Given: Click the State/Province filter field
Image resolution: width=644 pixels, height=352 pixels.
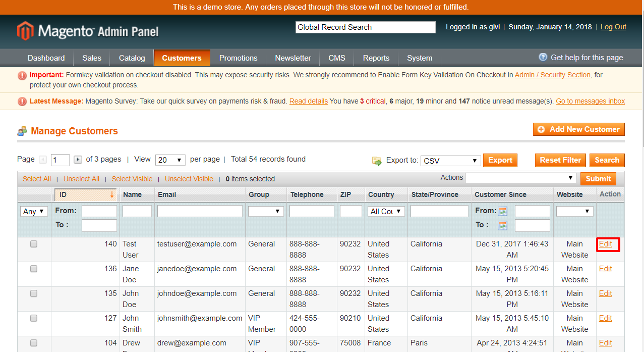Looking at the screenshot, I should coord(439,211).
